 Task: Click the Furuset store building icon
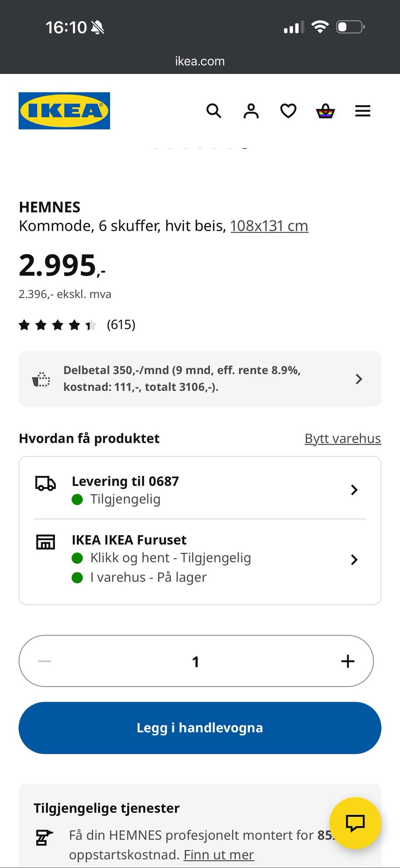pos(45,542)
